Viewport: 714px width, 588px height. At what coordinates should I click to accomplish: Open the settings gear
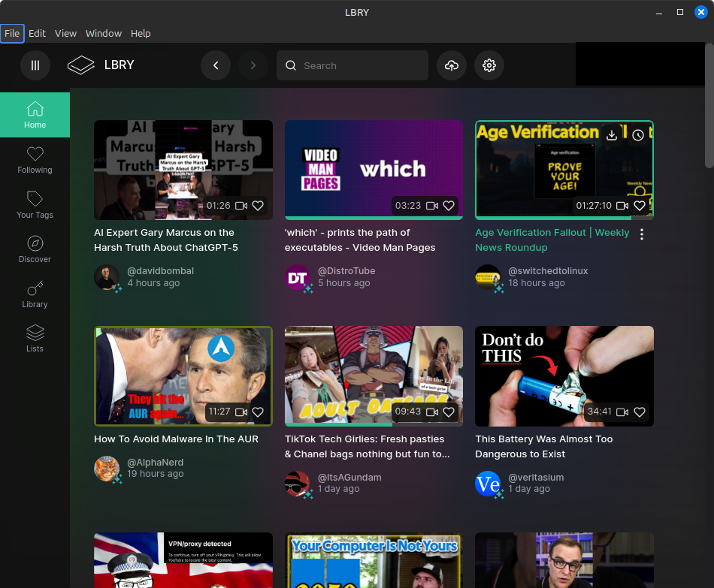(489, 65)
